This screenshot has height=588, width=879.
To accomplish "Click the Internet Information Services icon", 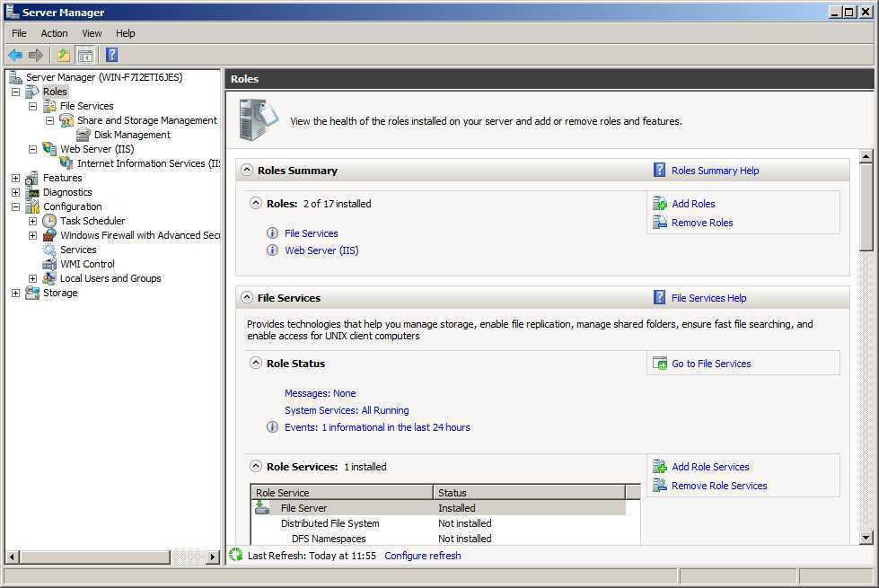I will coord(66,163).
